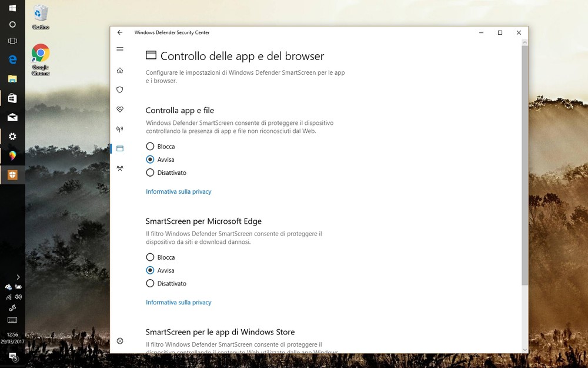The image size is (588, 368).
Task: Open the touch keyboard from the tray
Action: 12,320
